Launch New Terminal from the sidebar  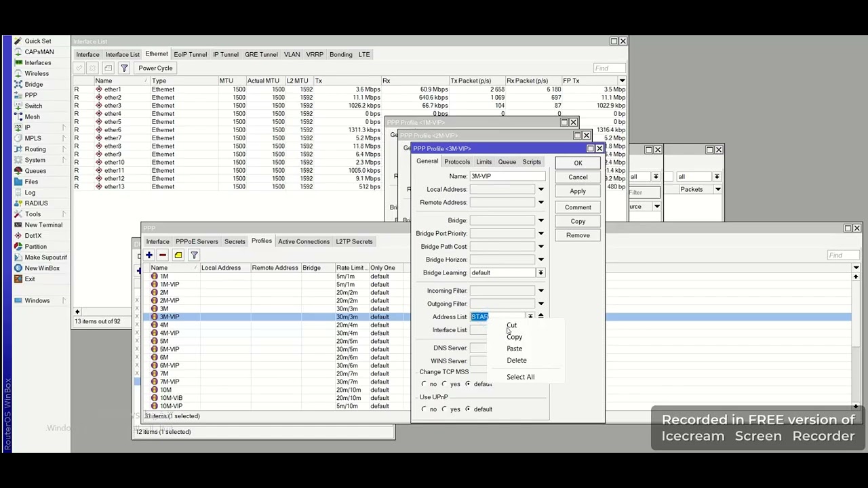(x=43, y=225)
